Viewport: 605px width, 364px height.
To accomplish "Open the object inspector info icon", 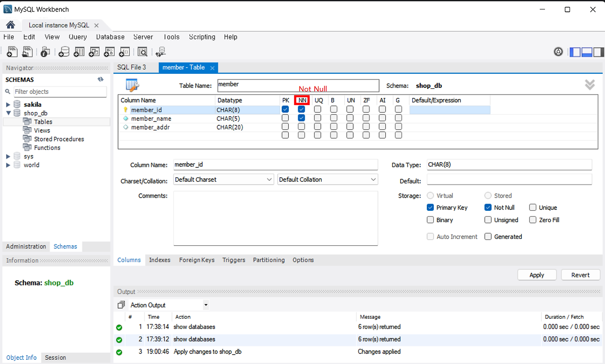I will [x=45, y=52].
